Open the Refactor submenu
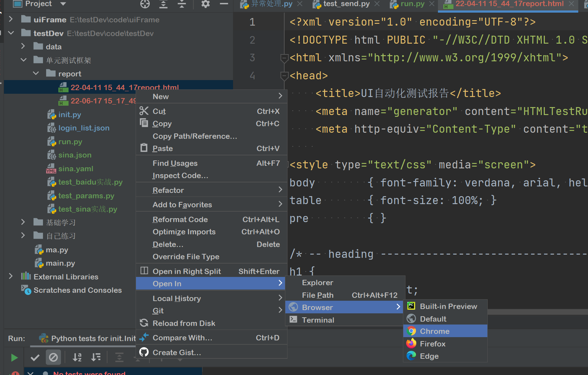Viewport: 588px width, 375px height. (168, 190)
